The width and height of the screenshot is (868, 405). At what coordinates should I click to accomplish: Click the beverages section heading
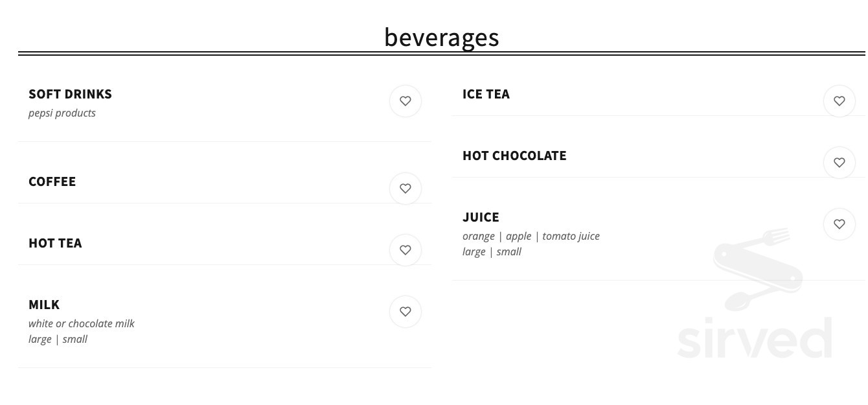tap(441, 37)
